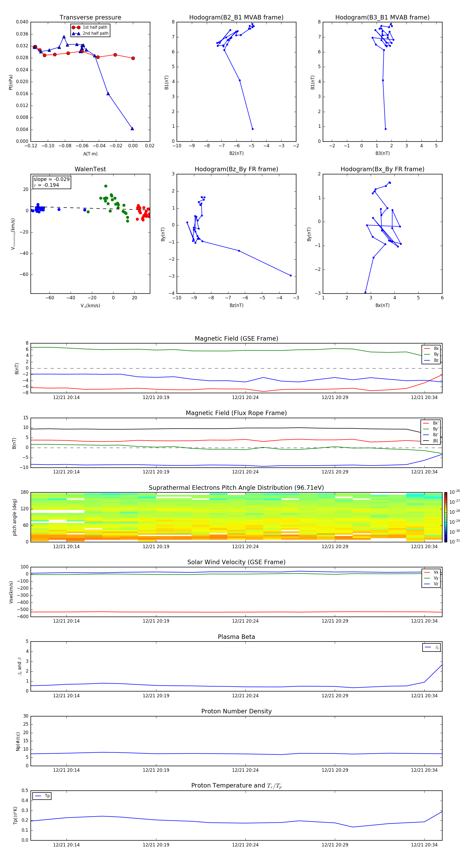The image size is (473, 868).
Task: Click the 'Hodogram(B3_B1 MVAB frame)' title
Action: click(x=382, y=17)
